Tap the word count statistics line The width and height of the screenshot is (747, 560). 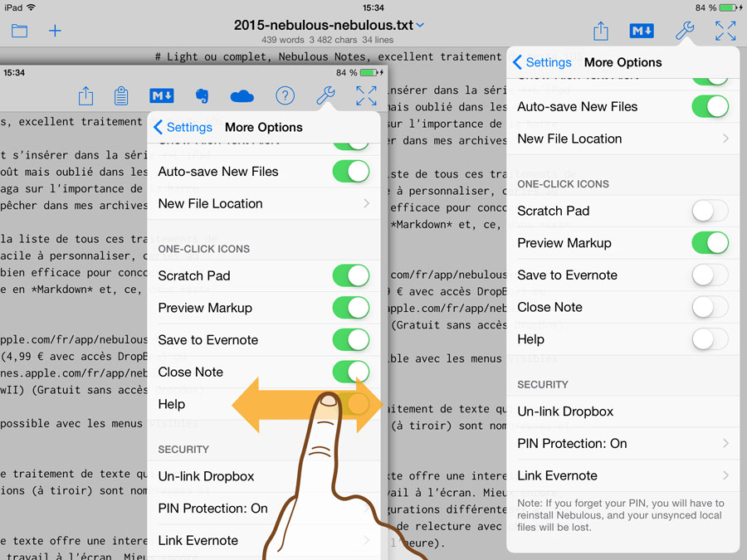point(327,40)
